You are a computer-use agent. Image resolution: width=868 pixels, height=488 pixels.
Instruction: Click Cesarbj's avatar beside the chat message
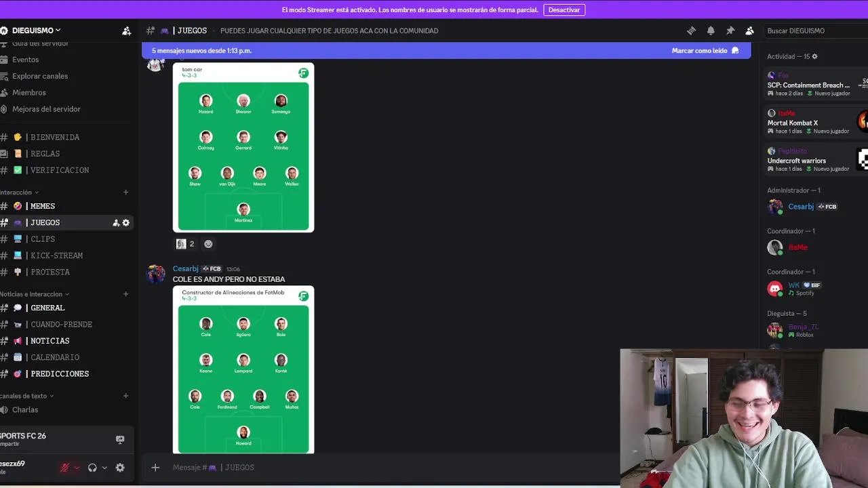click(x=156, y=274)
